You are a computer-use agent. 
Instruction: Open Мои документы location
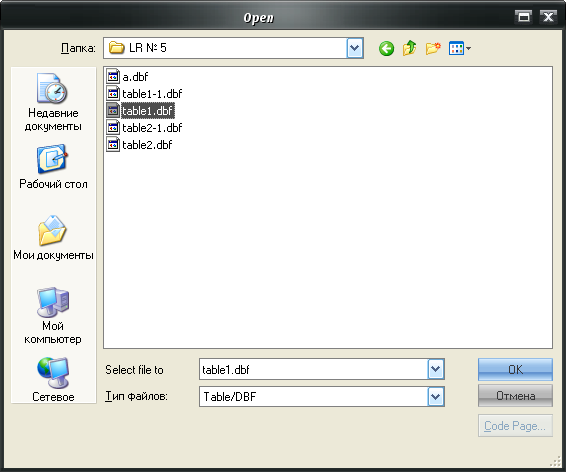pos(53,238)
